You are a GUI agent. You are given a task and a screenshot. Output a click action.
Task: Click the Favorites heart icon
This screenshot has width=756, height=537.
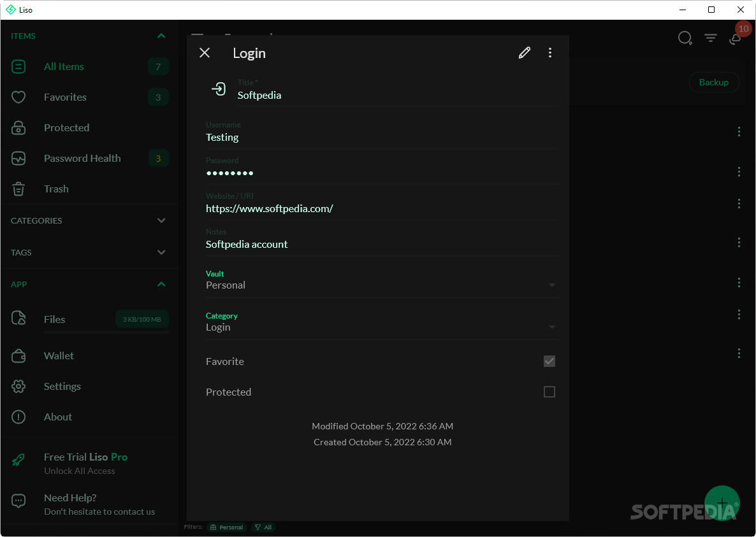click(18, 97)
